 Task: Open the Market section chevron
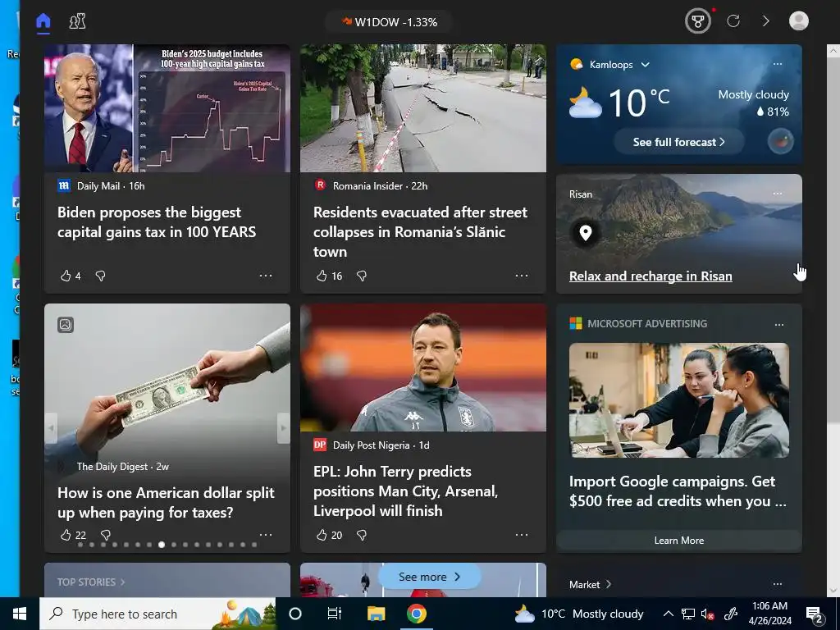coord(608,584)
